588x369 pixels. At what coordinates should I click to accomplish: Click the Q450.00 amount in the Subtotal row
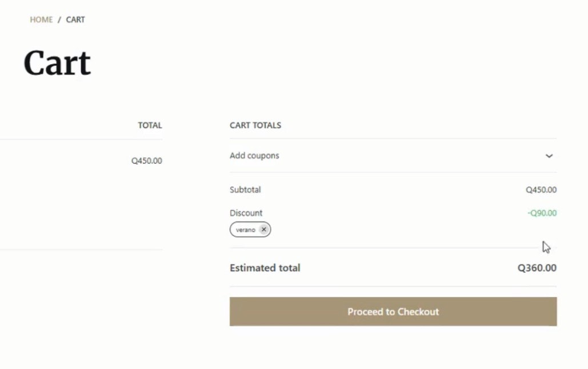point(541,190)
